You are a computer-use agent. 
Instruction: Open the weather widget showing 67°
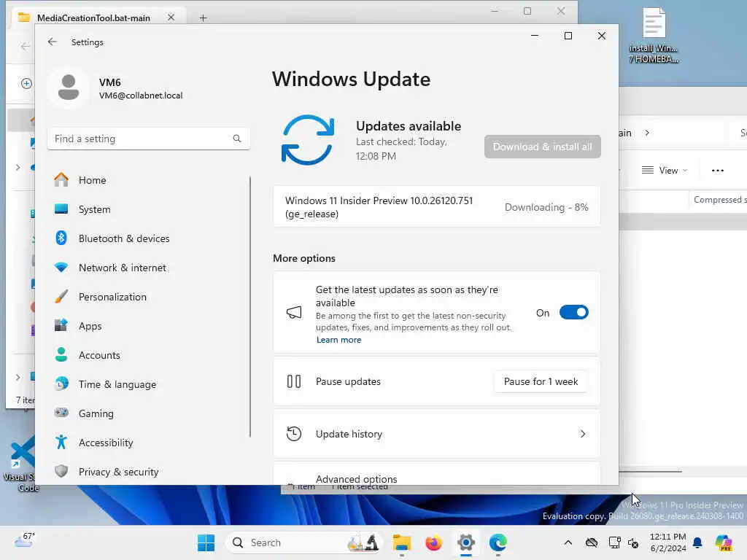click(24, 540)
